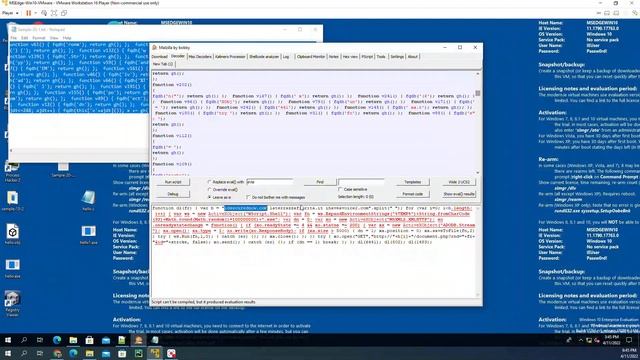Click the Format code button
Screen dimensions: 640x360
coord(413,194)
